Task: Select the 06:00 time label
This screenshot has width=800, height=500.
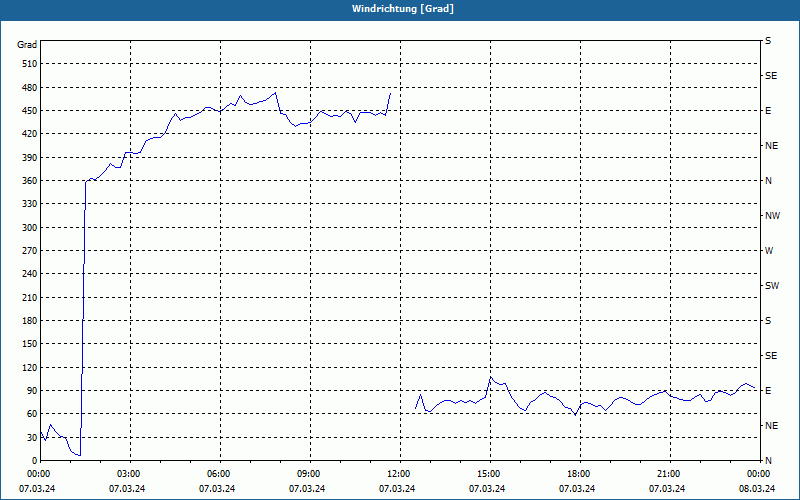Action: 220,474
